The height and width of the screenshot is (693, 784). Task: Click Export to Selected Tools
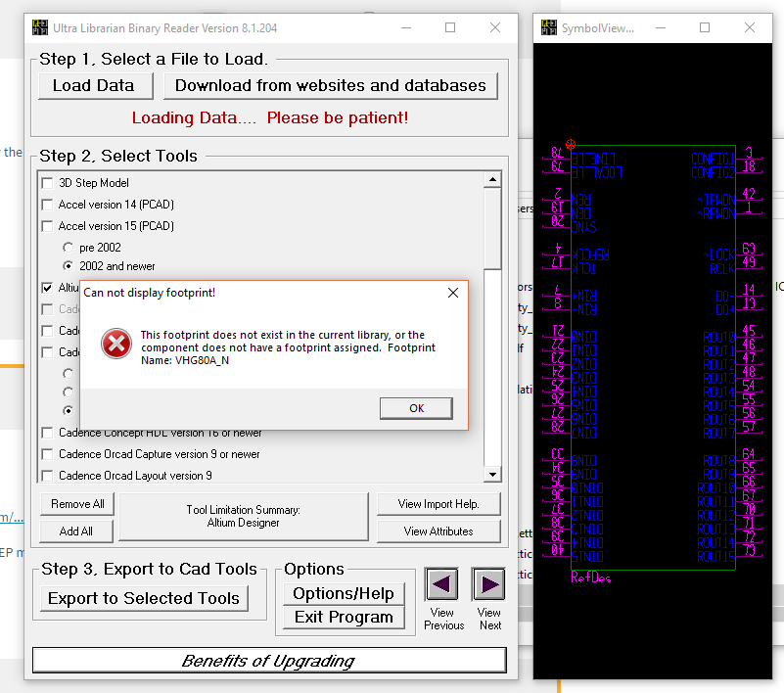point(144,598)
